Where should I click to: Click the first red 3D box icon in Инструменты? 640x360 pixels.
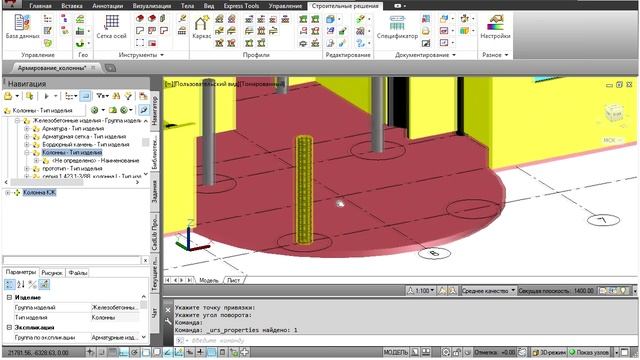pos(140,18)
